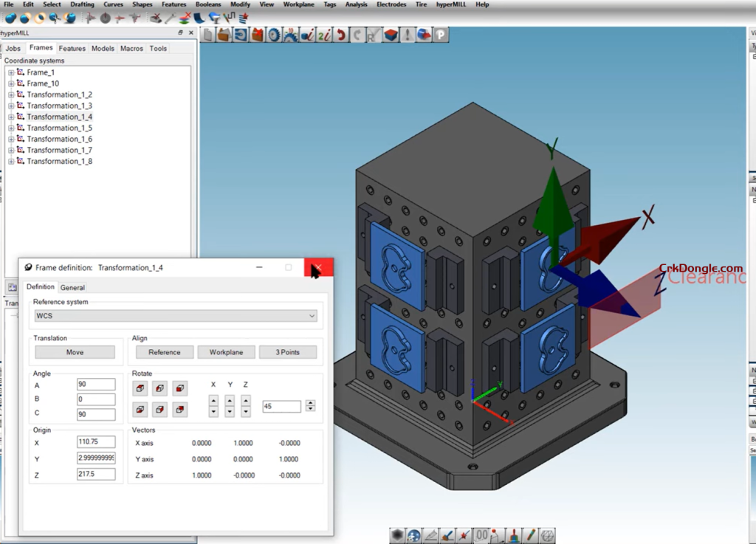Click the red undo arrow in hyperMILL toolbar

pos(340,34)
